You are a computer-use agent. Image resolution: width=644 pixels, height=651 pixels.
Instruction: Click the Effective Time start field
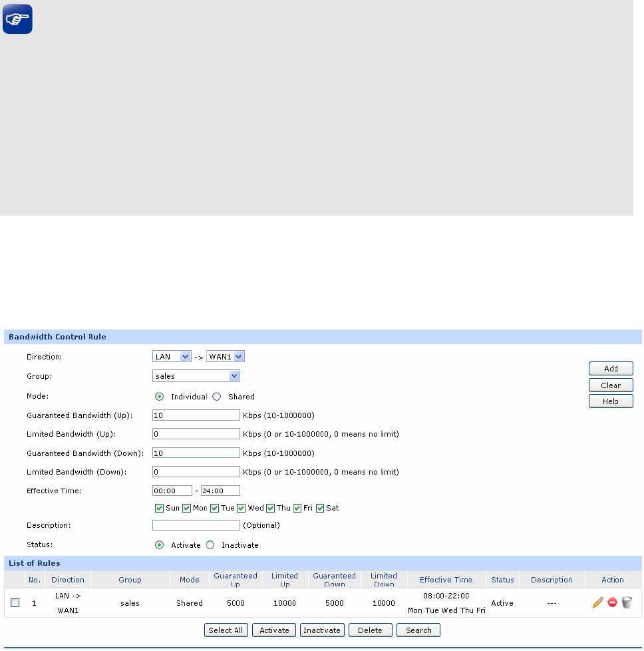click(172, 491)
